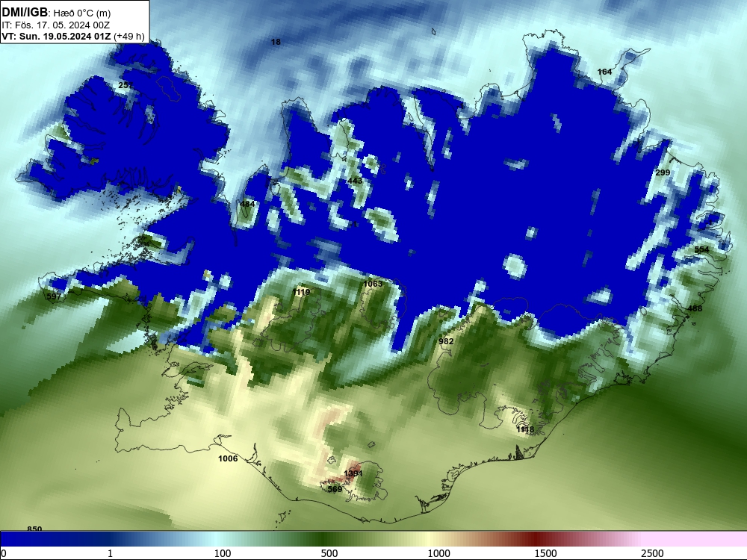
Task: Click the legend label 1500
Action: 545,553
